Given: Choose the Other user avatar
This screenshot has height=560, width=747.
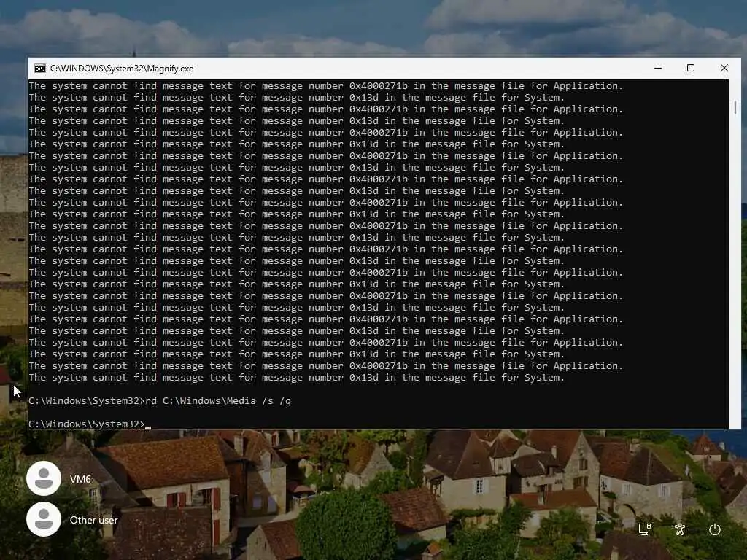Looking at the screenshot, I should 44,519.
